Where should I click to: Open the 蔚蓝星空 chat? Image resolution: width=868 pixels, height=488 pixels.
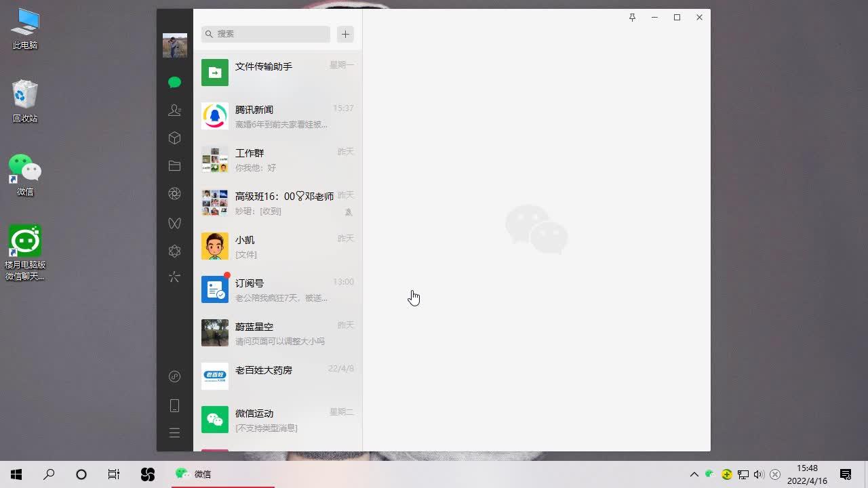277,333
